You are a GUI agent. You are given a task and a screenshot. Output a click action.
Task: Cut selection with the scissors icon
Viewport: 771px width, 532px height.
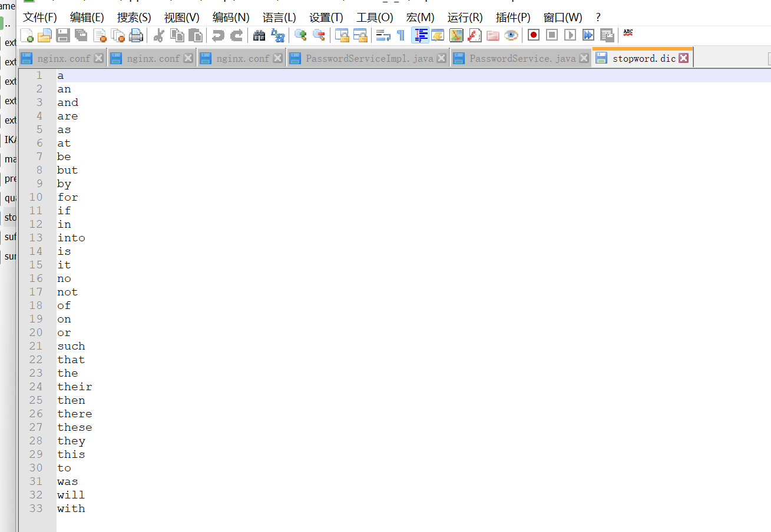pos(158,35)
